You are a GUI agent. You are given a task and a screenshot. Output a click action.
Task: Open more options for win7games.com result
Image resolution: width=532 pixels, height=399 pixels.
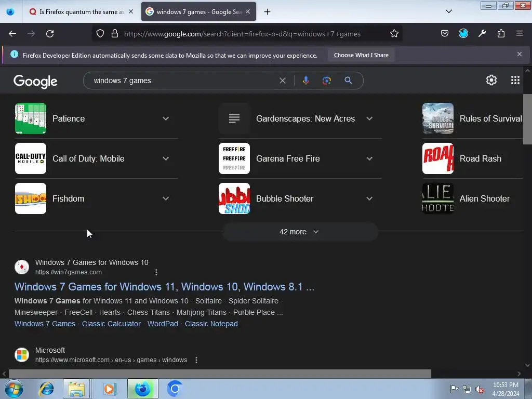156,272
